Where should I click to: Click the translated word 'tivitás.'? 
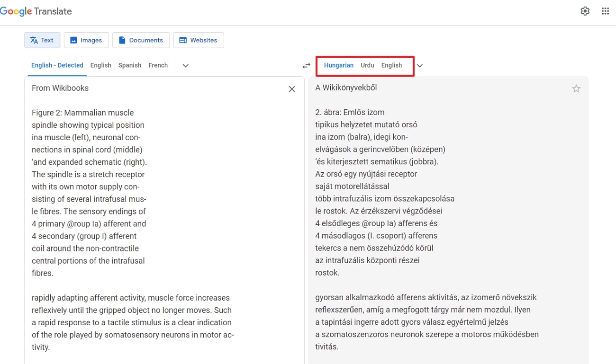click(327, 346)
